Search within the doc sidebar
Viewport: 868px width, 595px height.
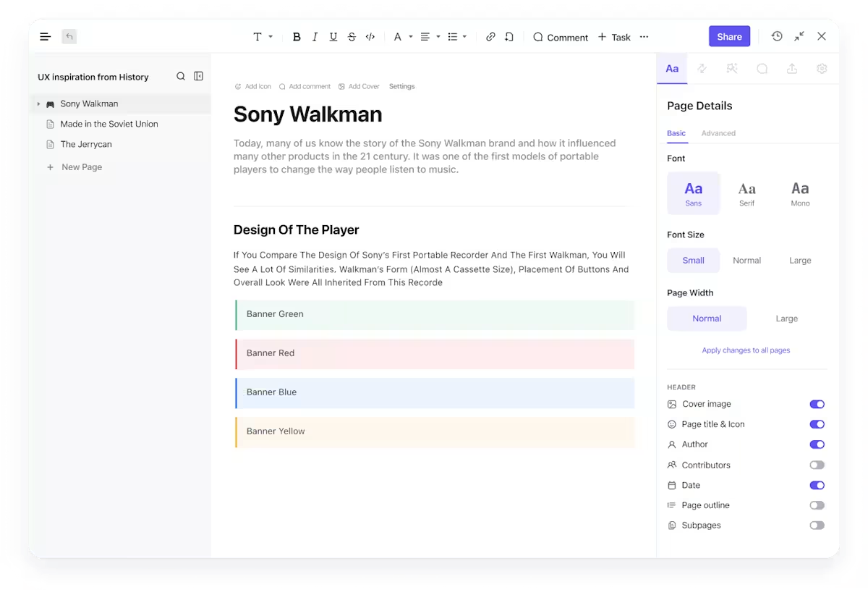click(181, 76)
